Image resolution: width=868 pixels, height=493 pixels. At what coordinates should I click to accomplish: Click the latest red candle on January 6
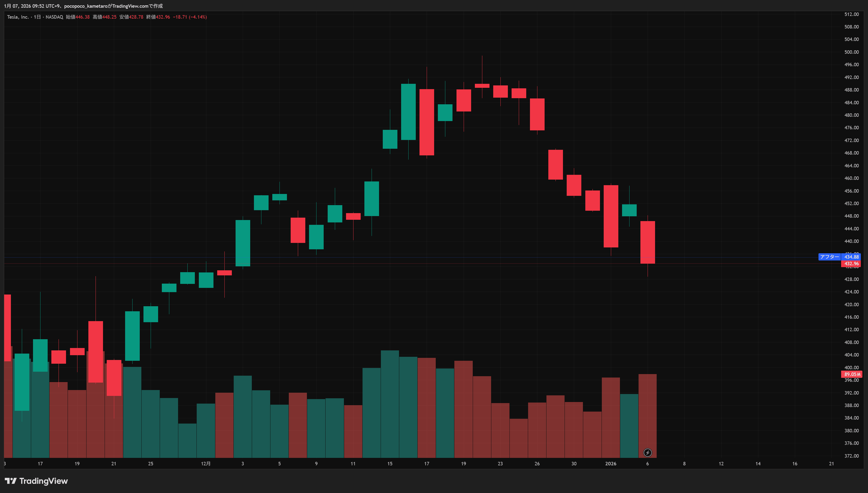click(648, 242)
